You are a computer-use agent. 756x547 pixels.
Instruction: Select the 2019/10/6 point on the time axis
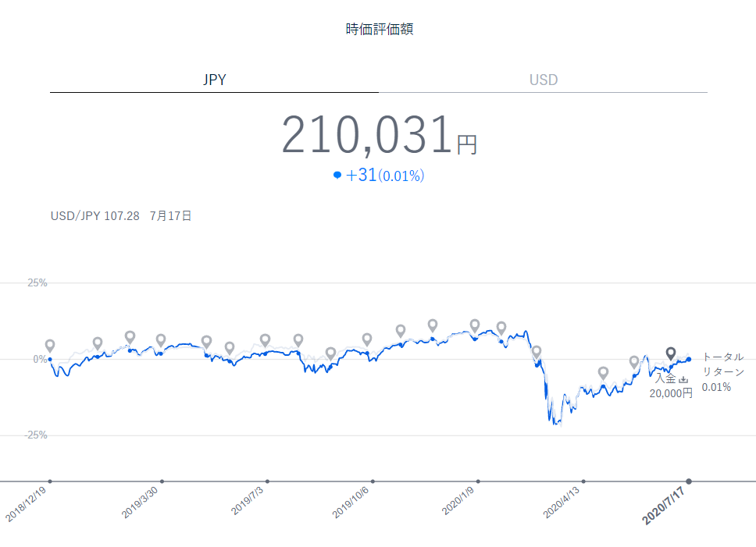[x=373, y=481]
